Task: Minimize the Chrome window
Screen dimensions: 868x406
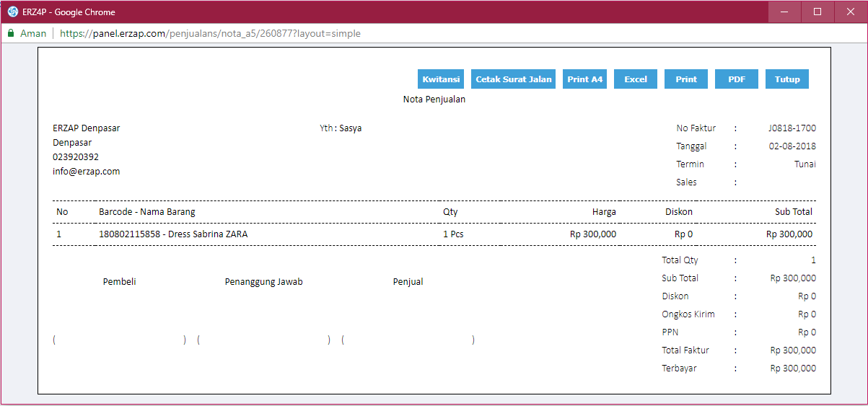Action: 784,12
